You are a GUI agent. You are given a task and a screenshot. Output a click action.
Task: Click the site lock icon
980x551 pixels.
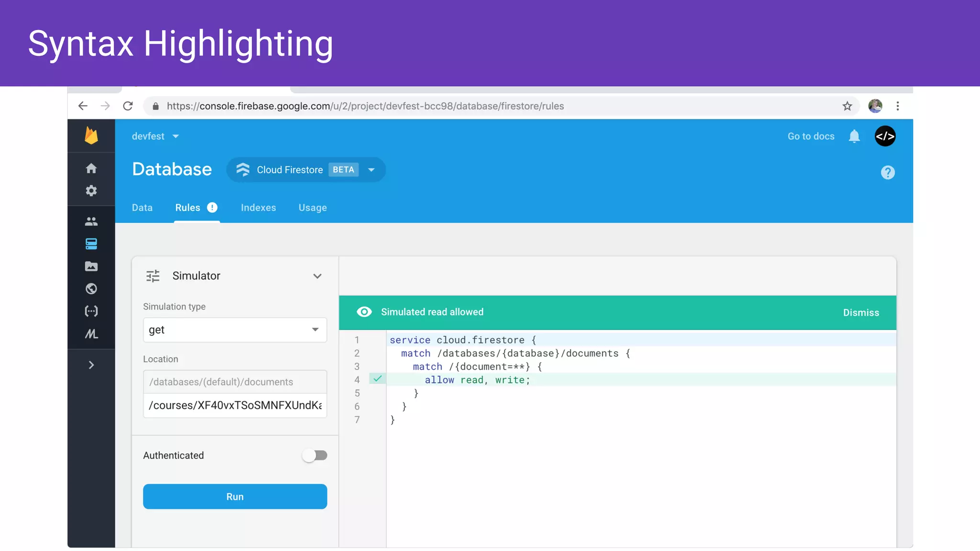(x=156, y=106)
